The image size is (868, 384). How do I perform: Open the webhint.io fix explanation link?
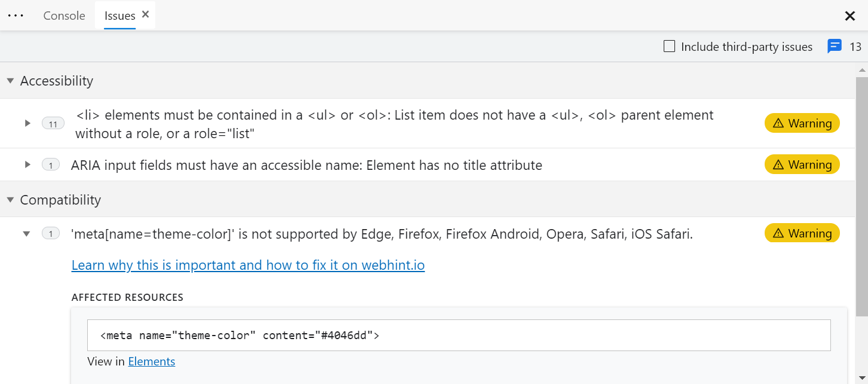coord(248,265)
